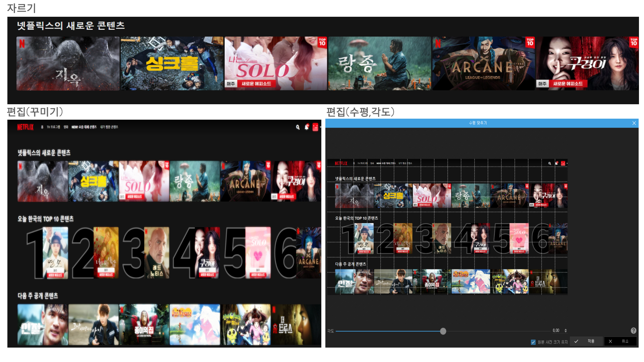Click the Netflix logo on left page

click(25, 127)
